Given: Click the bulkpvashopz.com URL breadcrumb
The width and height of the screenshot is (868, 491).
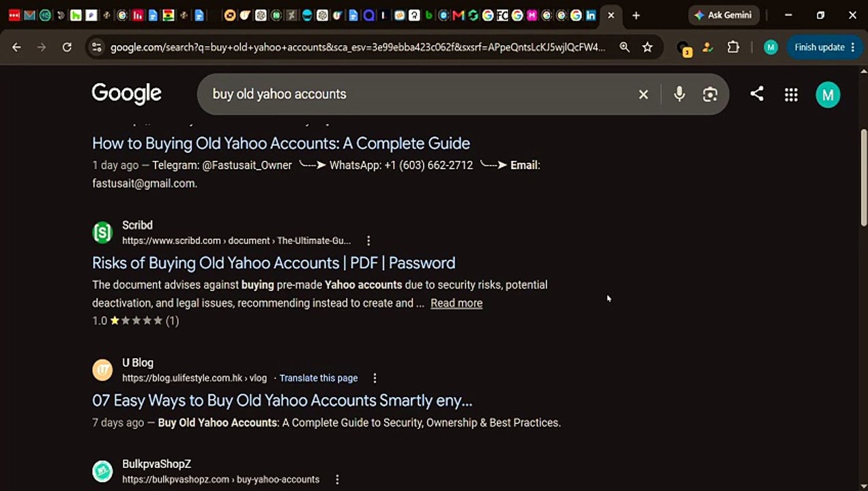Looking at the screenshot, I should click(220, 479).
